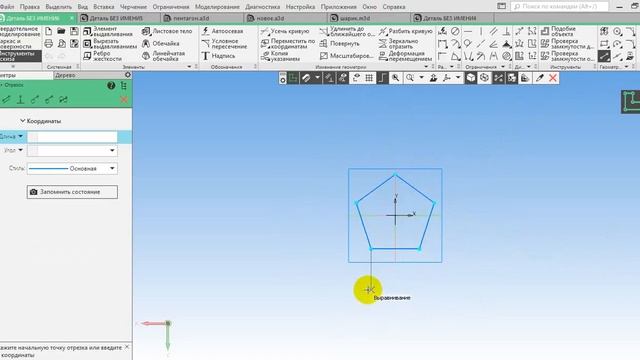This screenshot has width=640, height=360.
Task: Open the Угол label dropdown arrow
Action: click(x=20, y=150)
